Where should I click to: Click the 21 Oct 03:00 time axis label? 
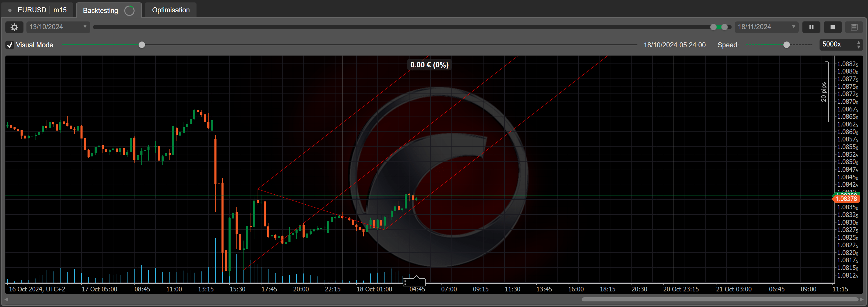coord(733,289)
